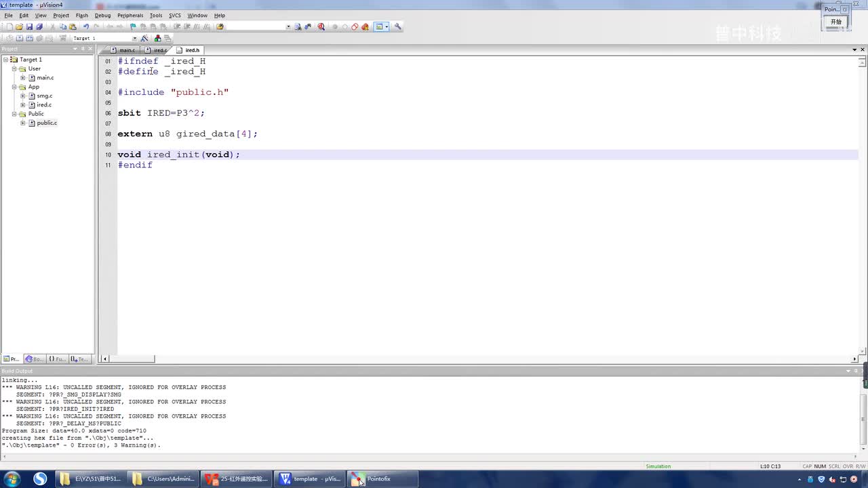The image size is (868, 488).
Task: Open a file using the folder icon
Action: (19, 27)
